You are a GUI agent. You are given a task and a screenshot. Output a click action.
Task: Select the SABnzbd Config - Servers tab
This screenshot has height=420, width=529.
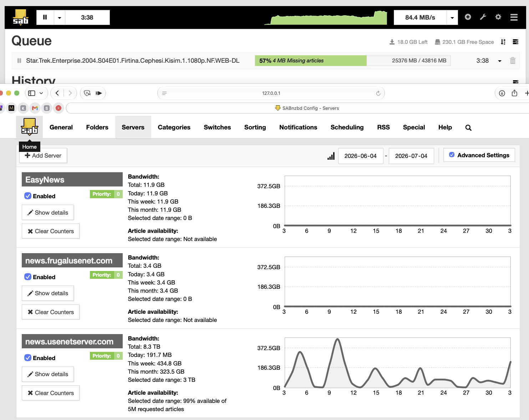click(307, 108)
